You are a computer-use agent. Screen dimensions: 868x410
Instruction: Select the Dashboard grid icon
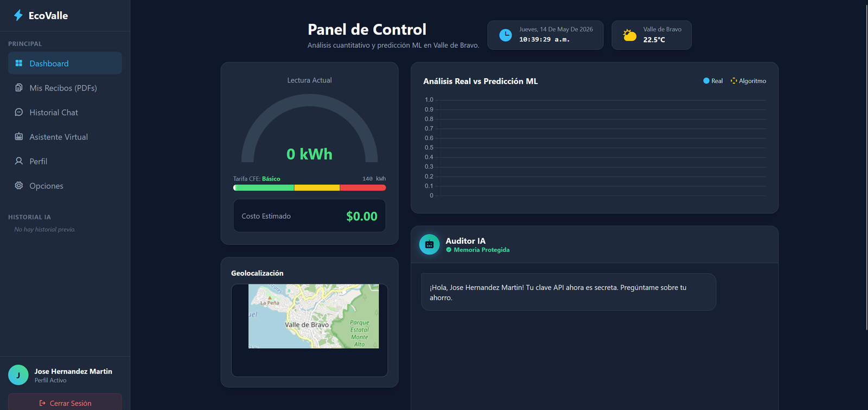tap(19, 63)
